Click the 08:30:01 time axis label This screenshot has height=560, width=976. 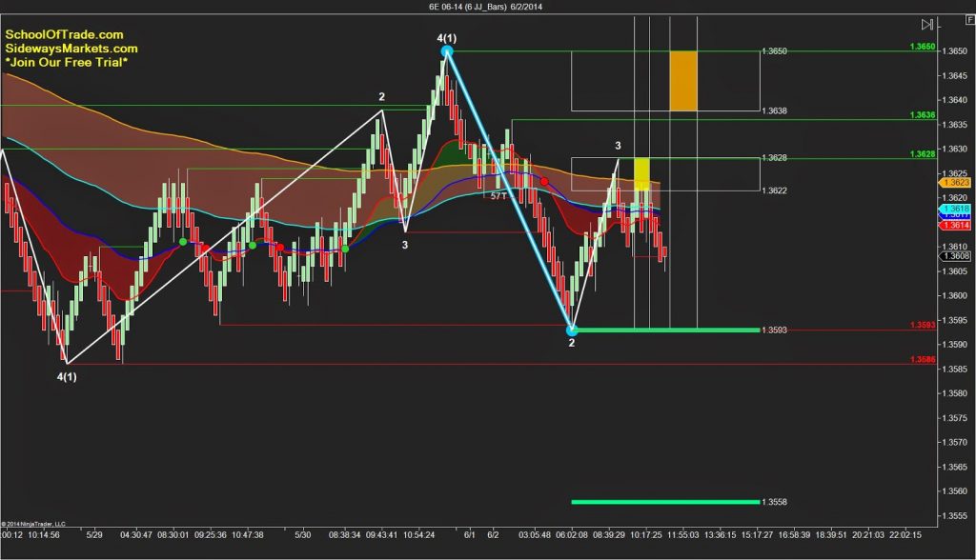[173, 535]
